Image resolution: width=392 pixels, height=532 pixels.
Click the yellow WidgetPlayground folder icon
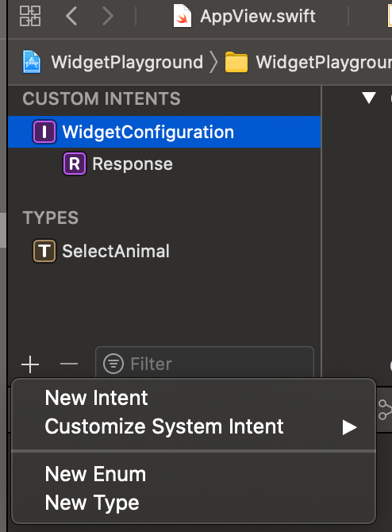coord(236,62)
